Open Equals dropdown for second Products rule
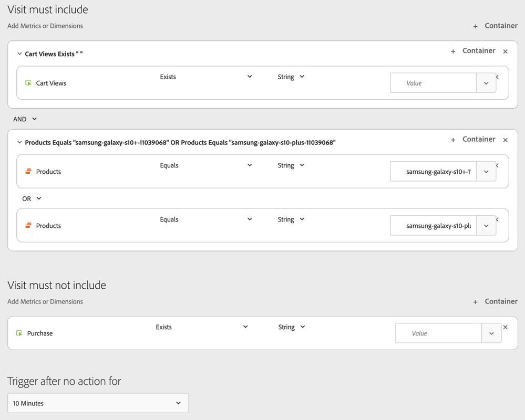 (x=206, y=219)
